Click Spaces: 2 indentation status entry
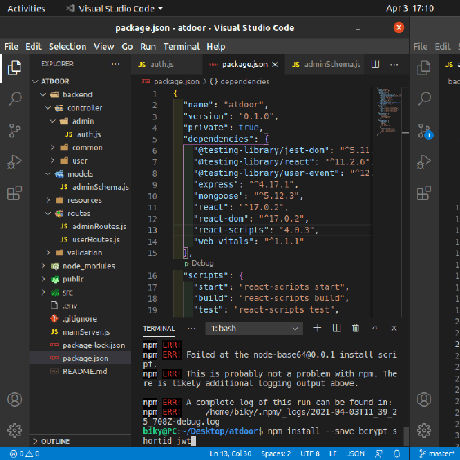 (x=276, y=454)
